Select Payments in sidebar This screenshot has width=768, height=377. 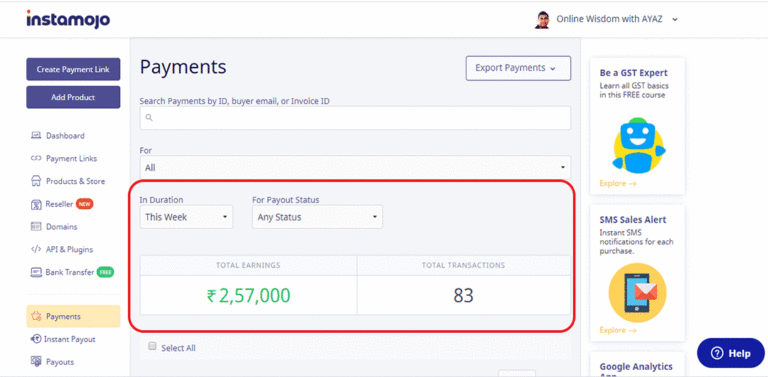point(73,316)
